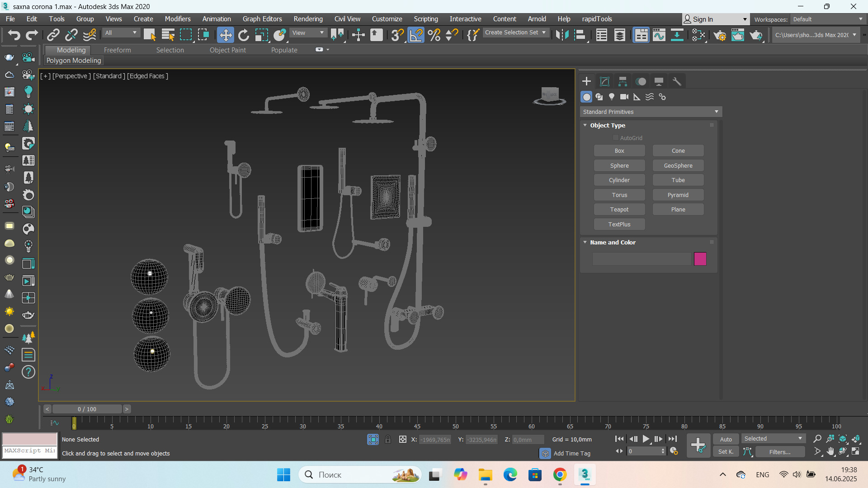Switch to the Hierarchy panel tab
Viewport: 868px width, 488px height.
click(623, 81)
